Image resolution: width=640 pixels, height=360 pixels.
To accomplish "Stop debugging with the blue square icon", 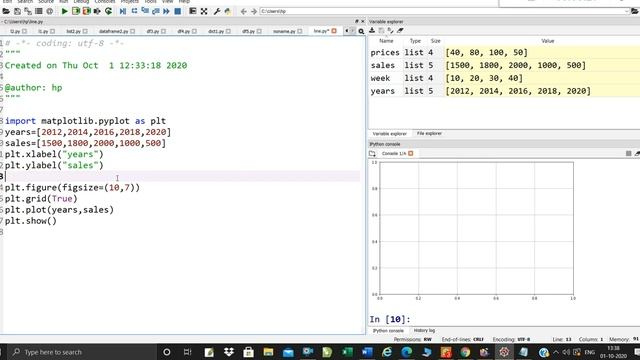I will click(x=178, y=11).
